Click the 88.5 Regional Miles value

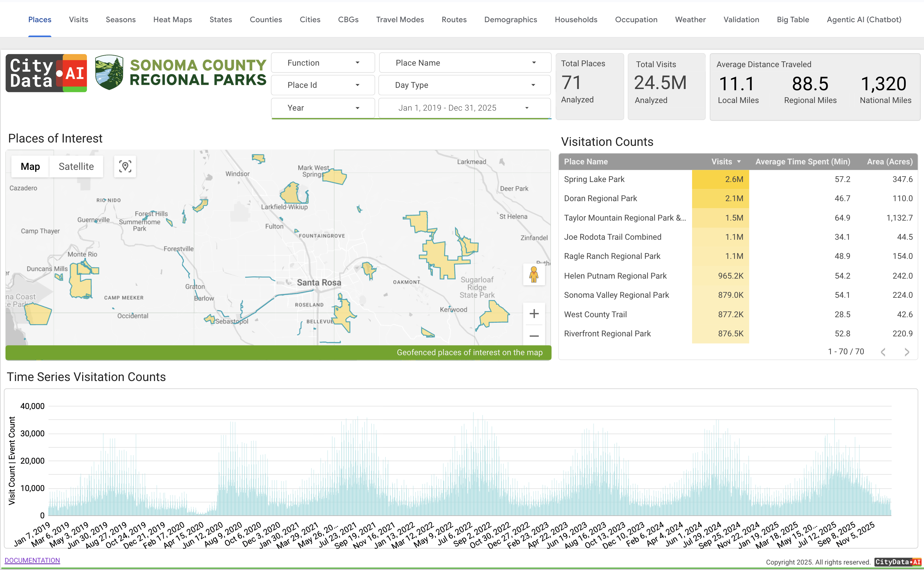(810, 84)
